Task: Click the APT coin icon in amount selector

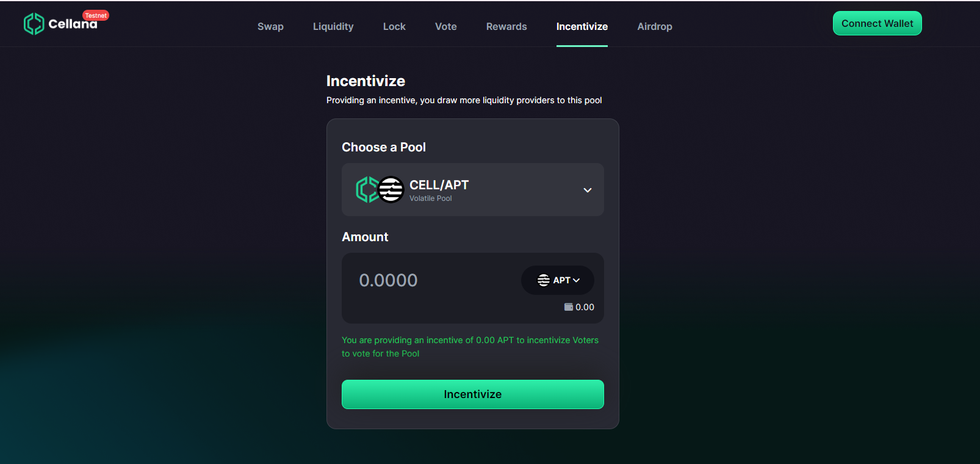Action: [543, 280]
